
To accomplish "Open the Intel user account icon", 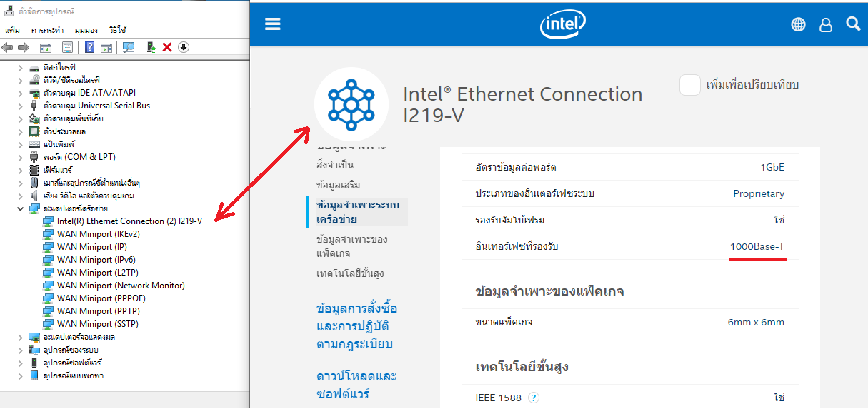I will click(826, 24).
